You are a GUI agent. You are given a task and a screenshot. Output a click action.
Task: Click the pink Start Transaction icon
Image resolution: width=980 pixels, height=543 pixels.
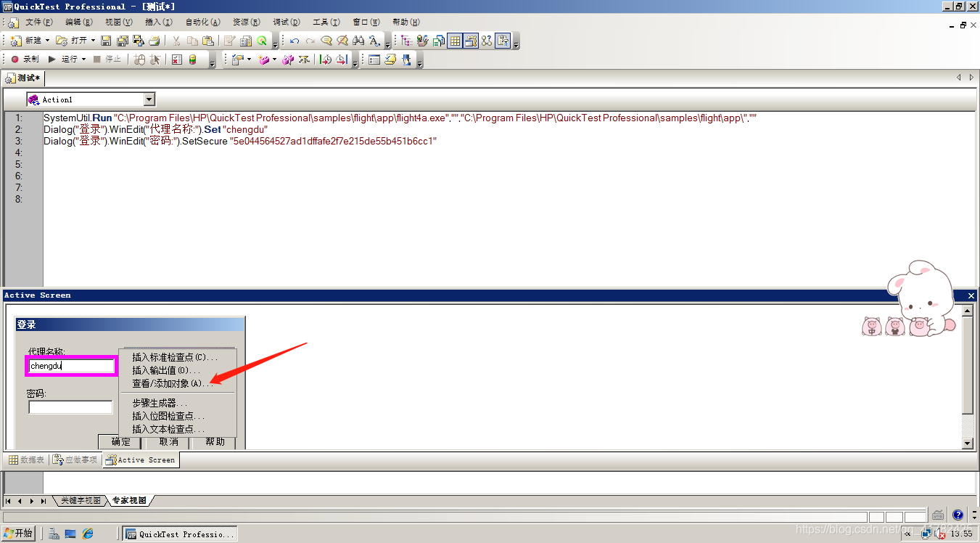tap(264, 60)
